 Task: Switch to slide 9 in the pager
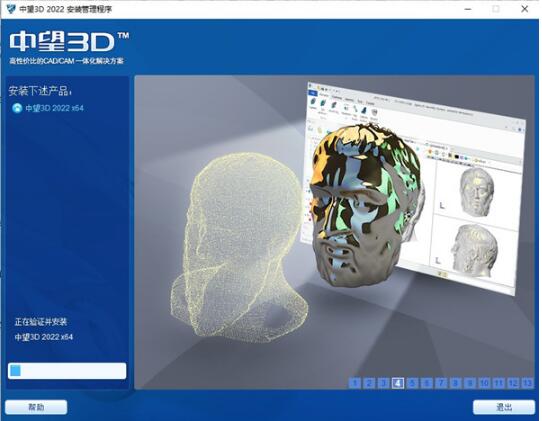click(x=470, y=383)
